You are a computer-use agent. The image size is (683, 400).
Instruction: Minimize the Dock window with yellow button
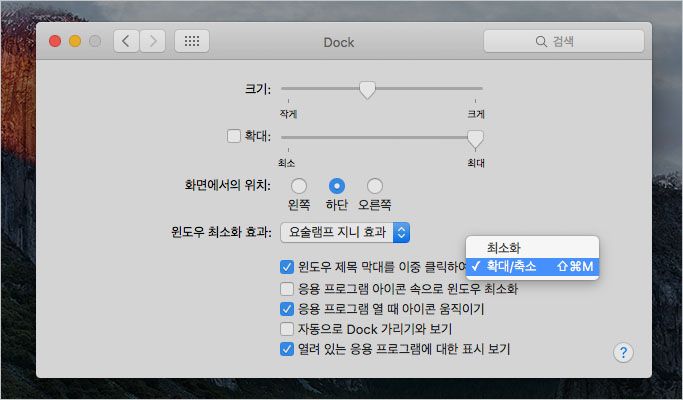[75, 41]
